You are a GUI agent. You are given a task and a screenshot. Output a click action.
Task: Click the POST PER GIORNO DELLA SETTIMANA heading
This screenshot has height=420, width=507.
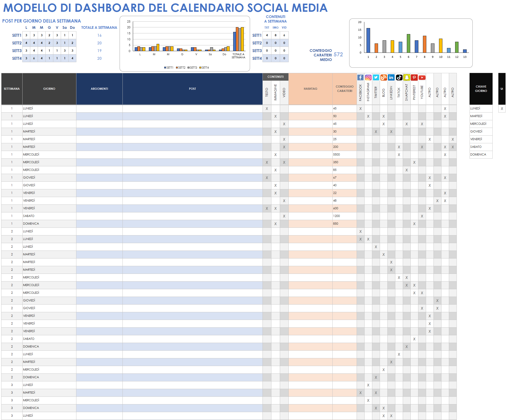[42, 21]
